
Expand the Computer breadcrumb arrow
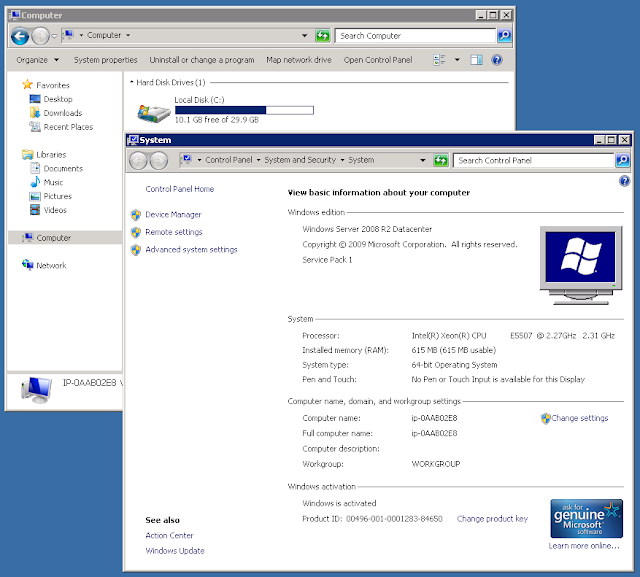point(128,36)
